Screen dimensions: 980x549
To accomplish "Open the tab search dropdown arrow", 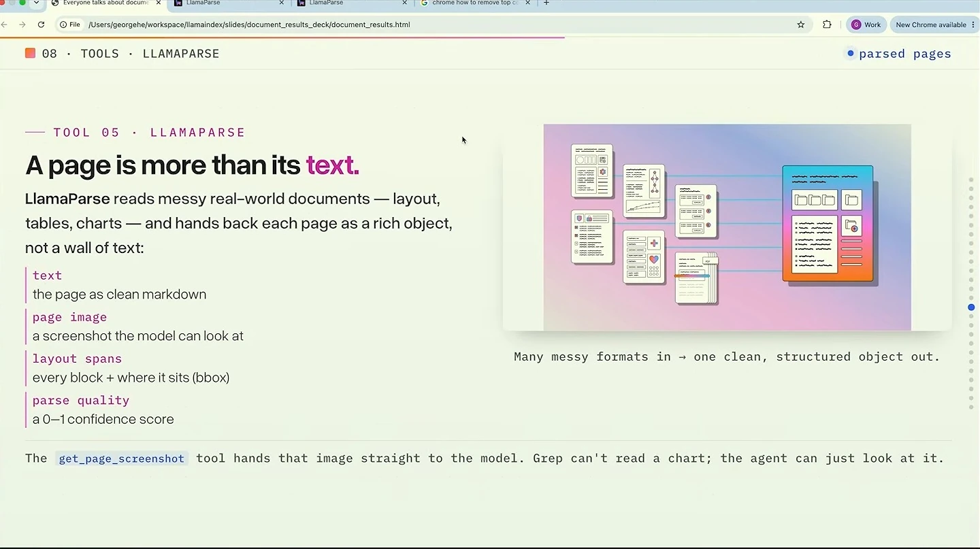I will coord(36,3).
